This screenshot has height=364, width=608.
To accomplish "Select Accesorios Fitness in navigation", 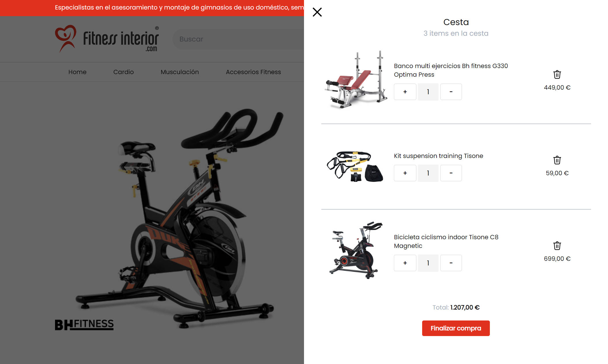I will click(x=253, y=72).
